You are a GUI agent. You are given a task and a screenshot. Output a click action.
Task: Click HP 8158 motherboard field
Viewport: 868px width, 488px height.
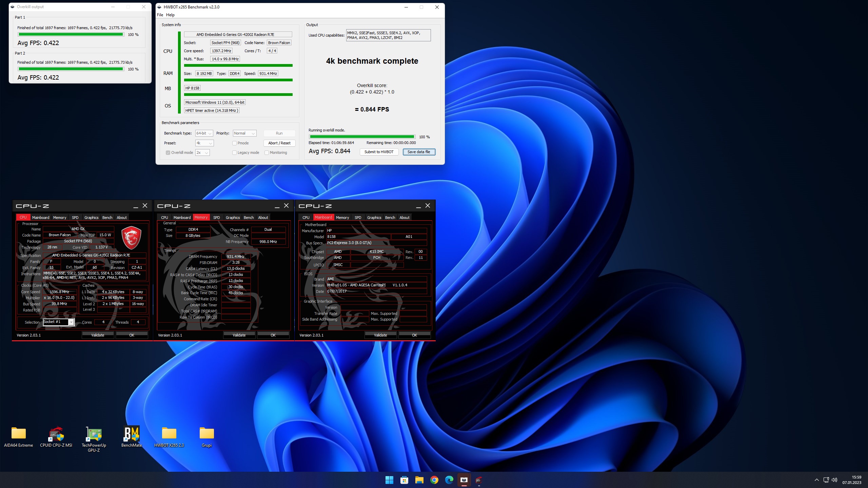tap(192, 88)
